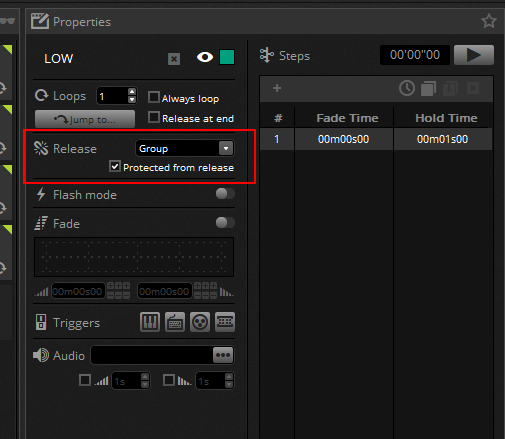Screen dimensions: 505x439
Task: Browse for audio file with ellipsis button
Action: (223, 355)
